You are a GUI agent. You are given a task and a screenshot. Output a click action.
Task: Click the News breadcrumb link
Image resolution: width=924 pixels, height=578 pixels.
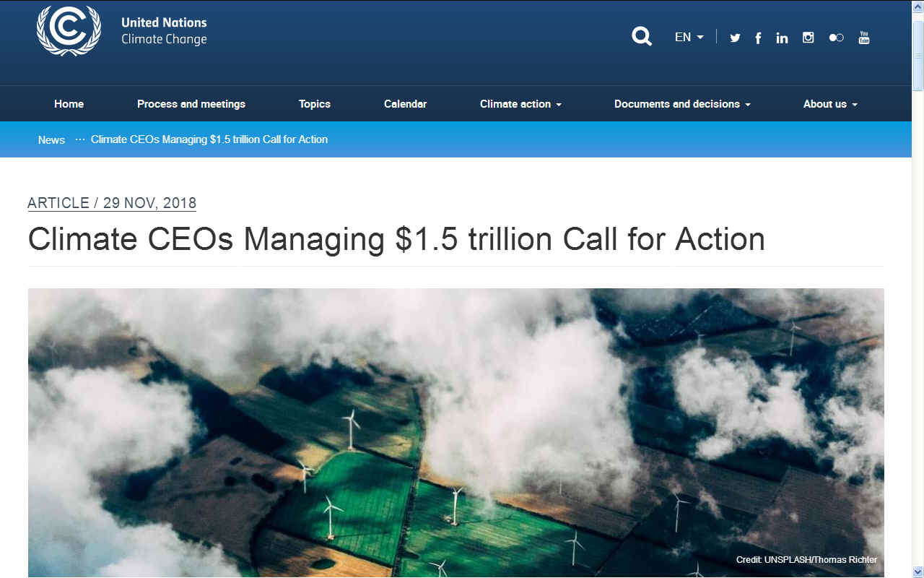pos(51,139)
